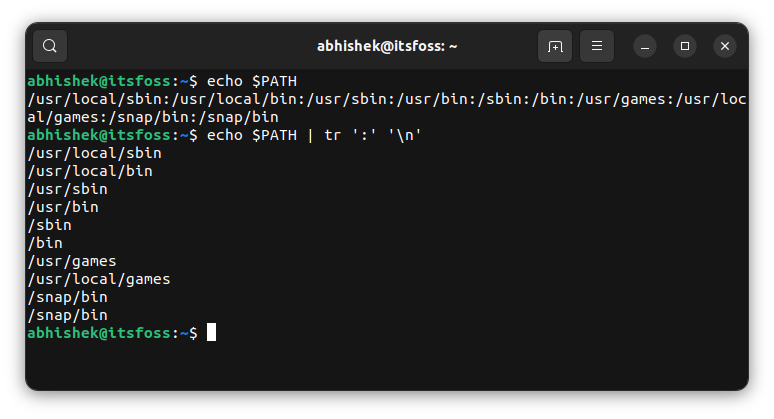Click the /usr/local/bin output line
The image size is (774, 419).
pyautogui.click(x=90, y=171)
